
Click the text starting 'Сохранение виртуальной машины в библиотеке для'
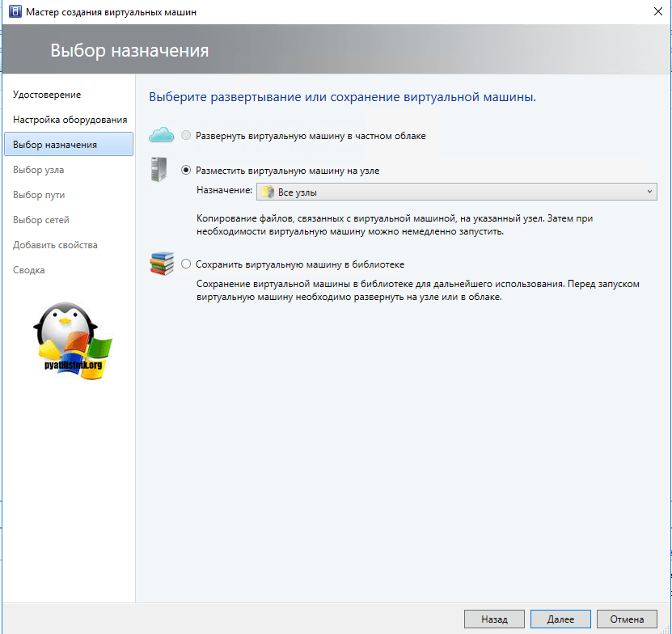[x=418, y=290]
